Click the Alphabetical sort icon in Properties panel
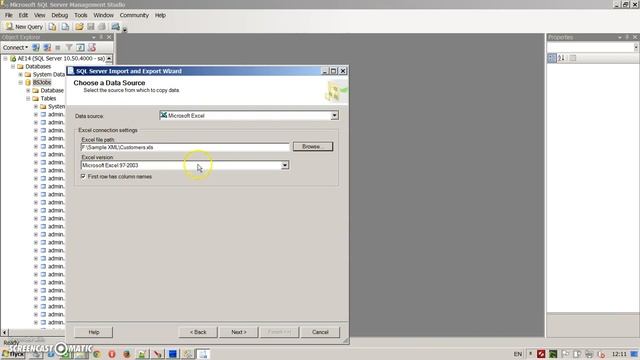The width and height of the screenshot is (640, 360). click(562, 58)
